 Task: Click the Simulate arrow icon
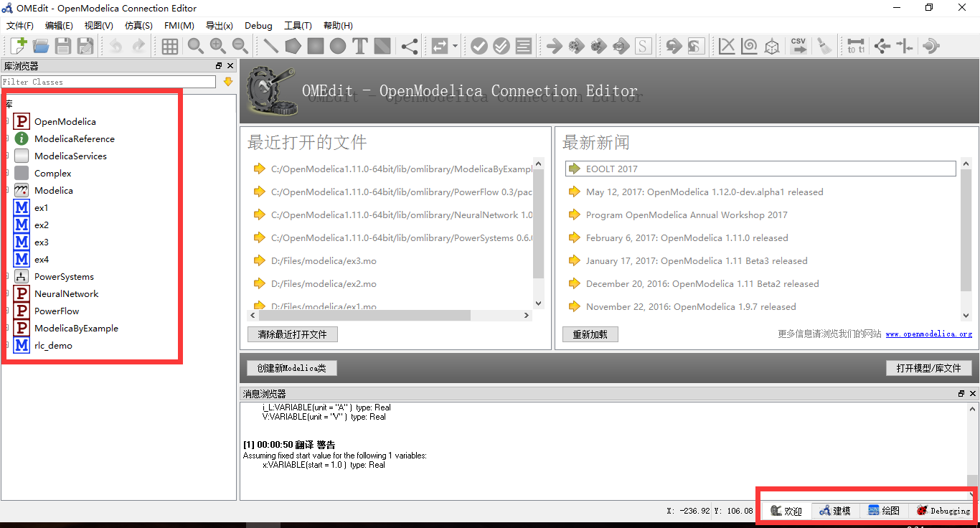554,47
